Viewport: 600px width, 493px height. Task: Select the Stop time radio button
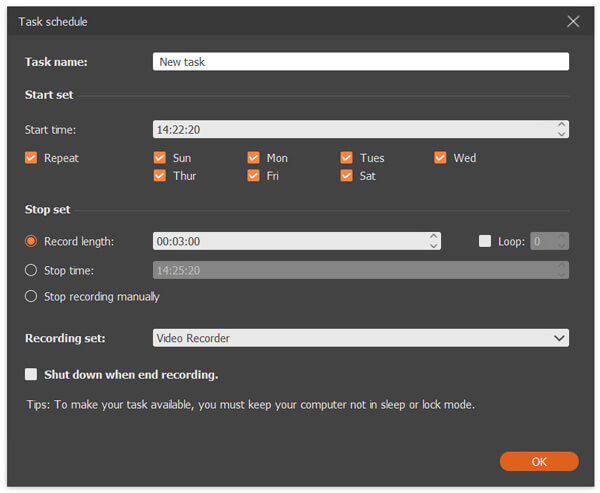[x=31, y=270]
